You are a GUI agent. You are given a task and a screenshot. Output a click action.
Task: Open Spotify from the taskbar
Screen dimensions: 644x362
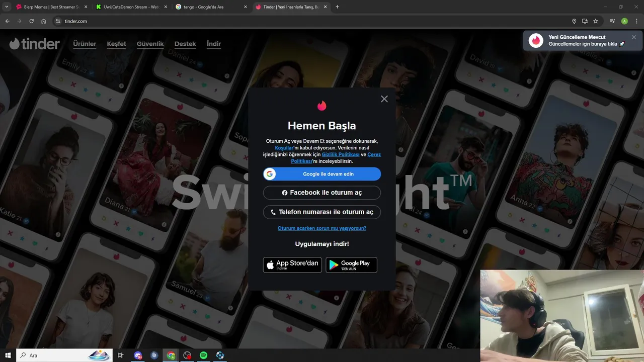click(x=204, y=355)
